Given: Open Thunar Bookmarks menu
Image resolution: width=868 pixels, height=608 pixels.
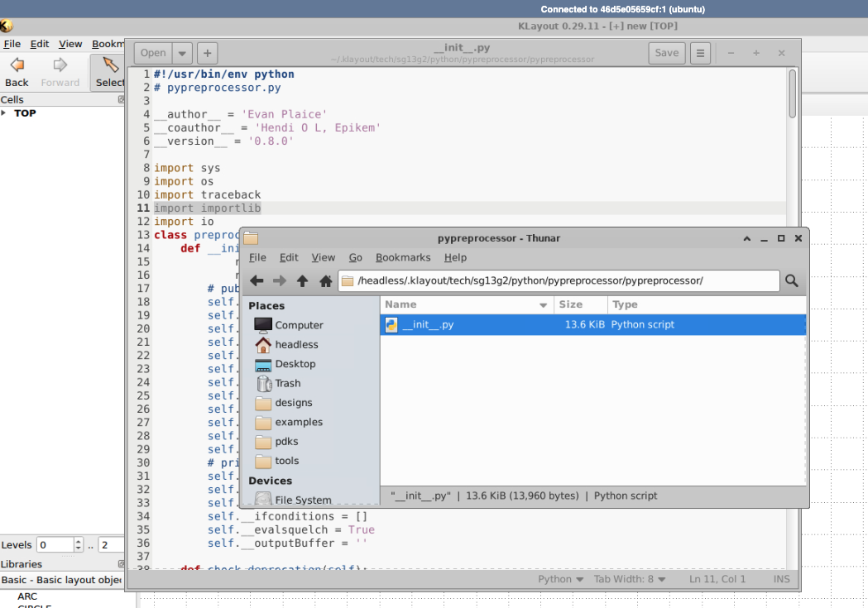Looking at the screenshot, I should 403,257.
